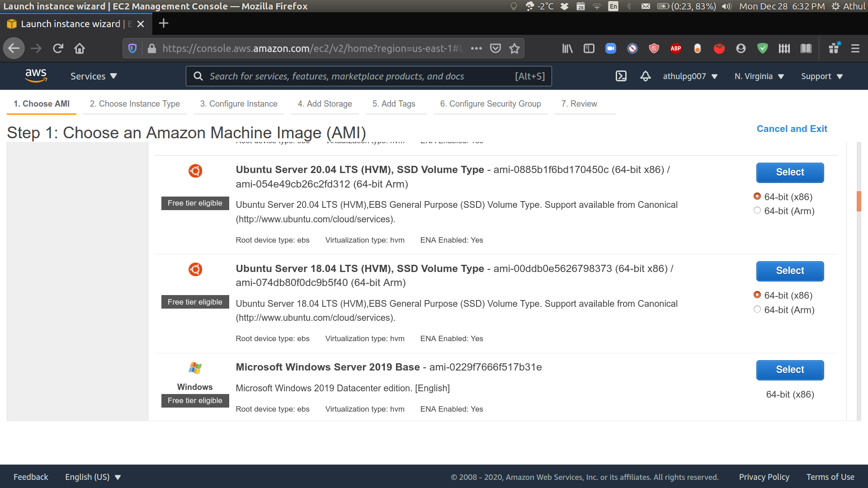
Task: Click the red tomato extension icon
Action: [719, 48]
